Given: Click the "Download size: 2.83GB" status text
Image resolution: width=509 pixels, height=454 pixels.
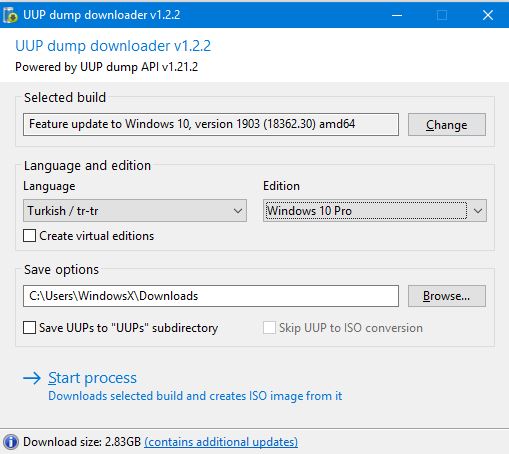Looking at the screenshot, I should tap(82, 442).
